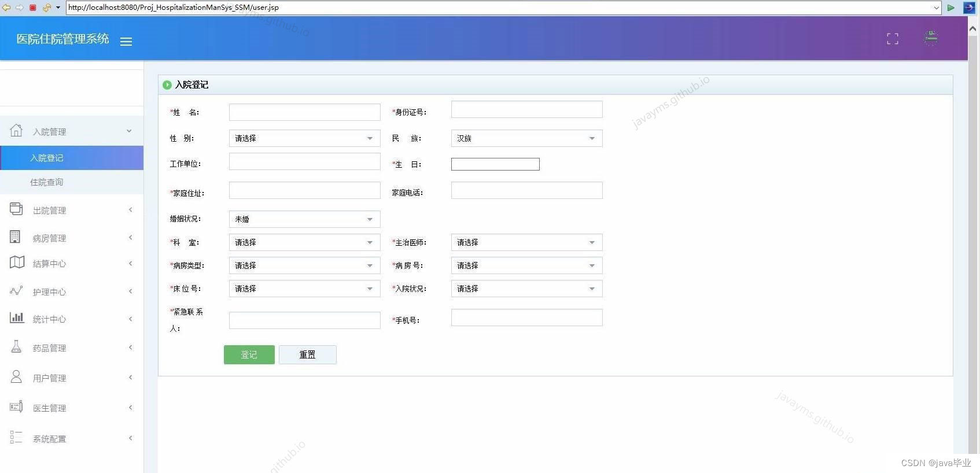Open the 婚姻状况 dropdown showing 未婚
Image resolution: width=980 pixels, height=473 pixels.
tap(304, 219)
